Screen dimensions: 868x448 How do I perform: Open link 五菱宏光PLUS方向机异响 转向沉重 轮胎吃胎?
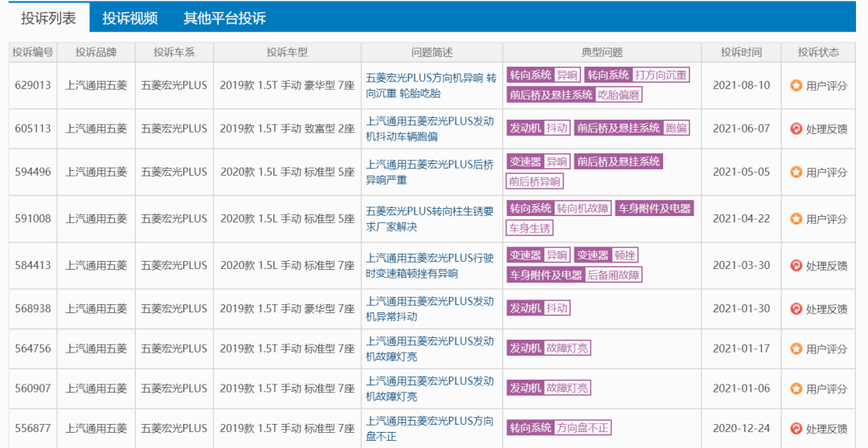[x=432, y=86]
